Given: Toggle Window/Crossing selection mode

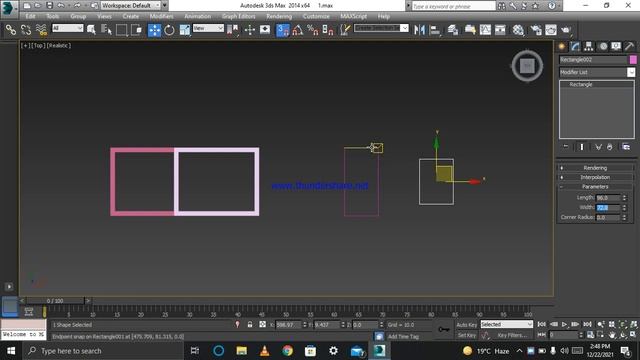Looking at the screenshot, I should point(136,30).
